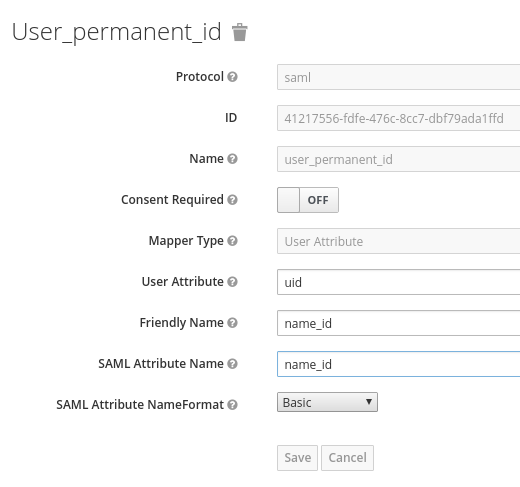Click the User_permanent_id page heading
520x487 pixels.
pyautogui.click(x=116, y=32)
